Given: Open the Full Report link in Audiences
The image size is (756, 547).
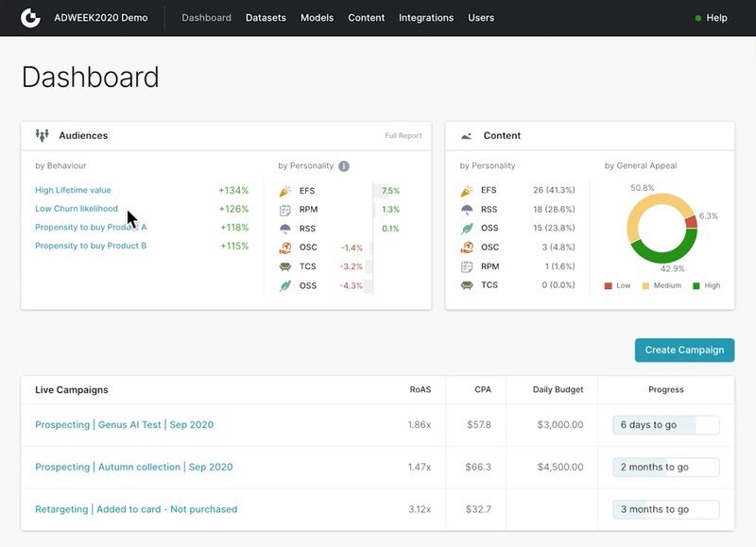Looking at the screenshot, I should (403, 136).
